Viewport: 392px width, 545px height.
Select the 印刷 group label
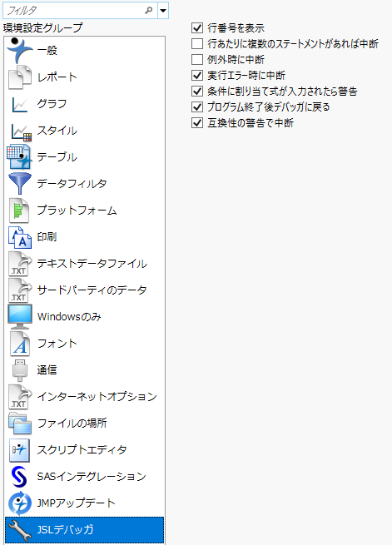tap(47, 237)
